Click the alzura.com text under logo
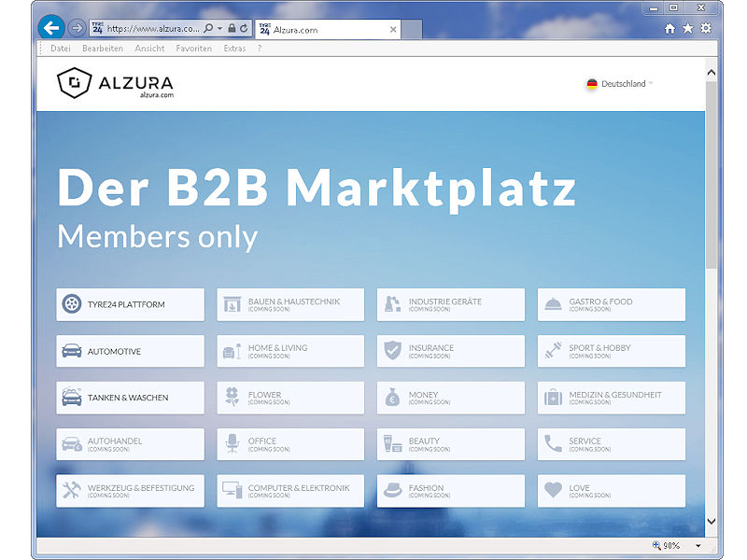This screenshot has width=747, height=560. click(x=157, y=95)
